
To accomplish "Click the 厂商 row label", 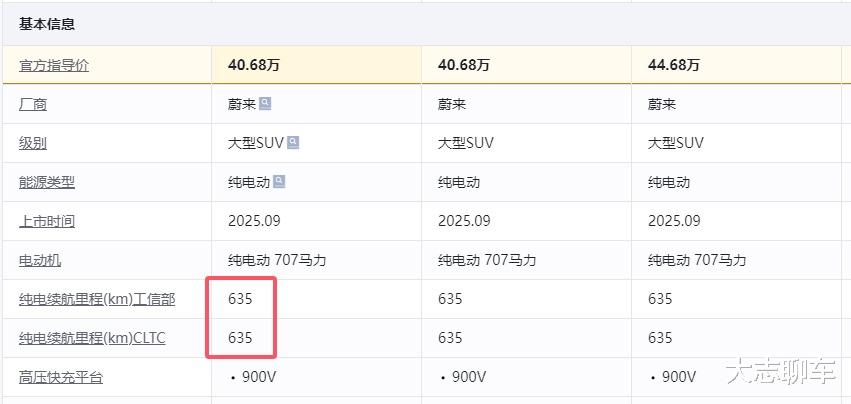I will point(33,104).
